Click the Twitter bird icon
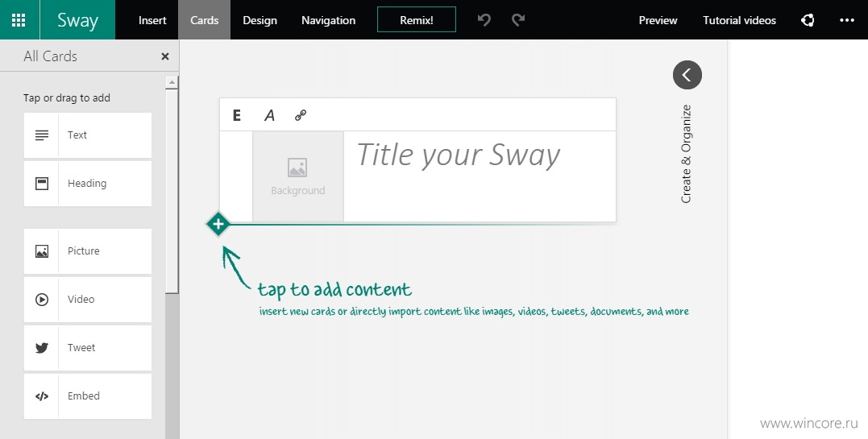 point(42,348)
